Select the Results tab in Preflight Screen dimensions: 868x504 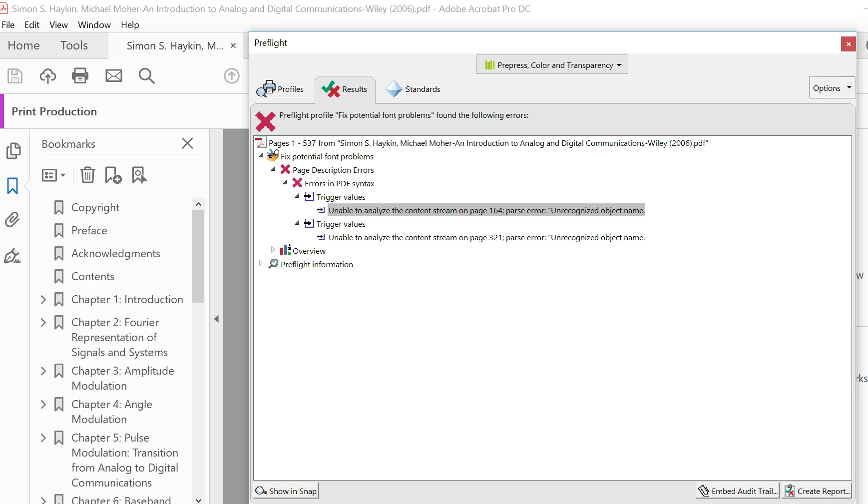[x=345, y=89]
